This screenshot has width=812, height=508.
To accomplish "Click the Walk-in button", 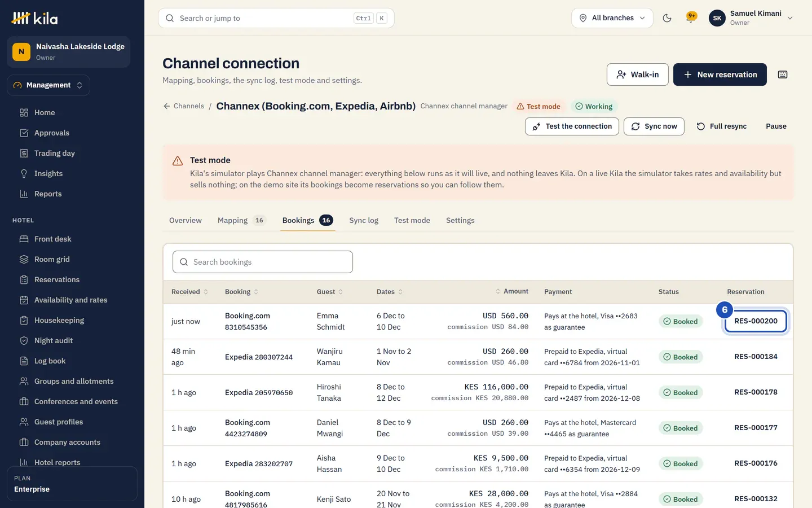I will (638, 75).
